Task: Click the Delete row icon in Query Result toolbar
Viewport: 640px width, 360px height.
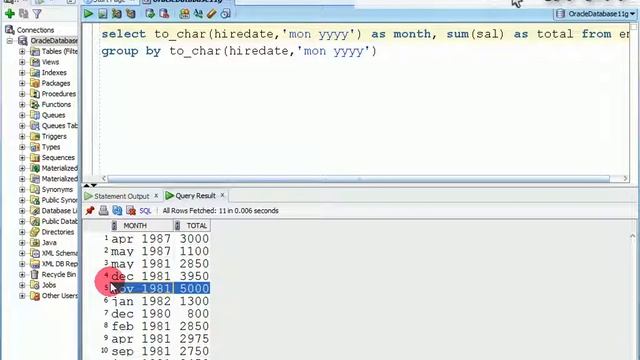Action: 131,211
